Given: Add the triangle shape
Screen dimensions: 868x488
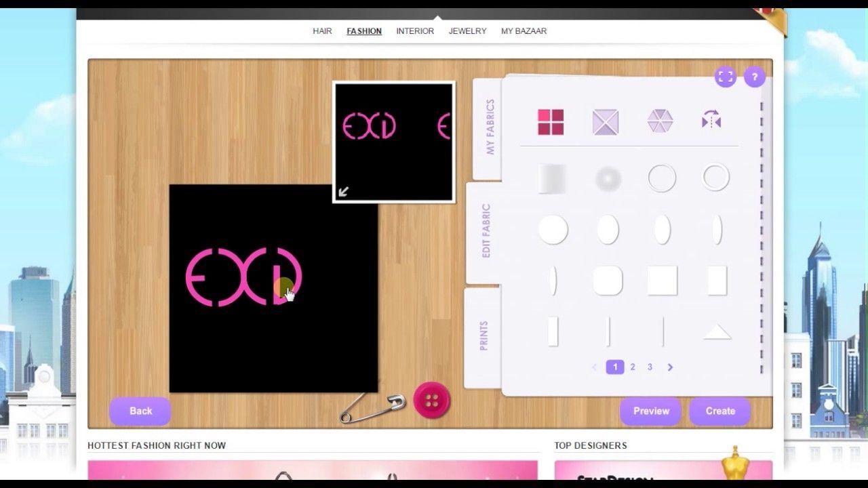Looking at the screenshot, I should coord(717,331).
